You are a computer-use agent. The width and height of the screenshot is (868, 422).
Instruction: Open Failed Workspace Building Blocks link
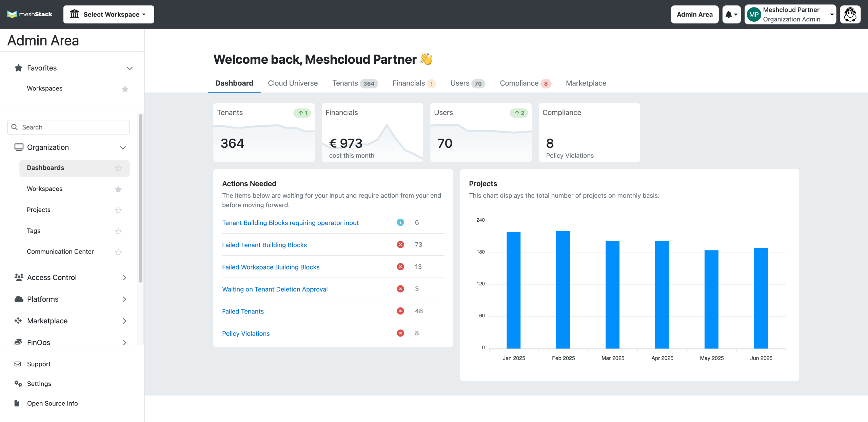tap(271, 267)
